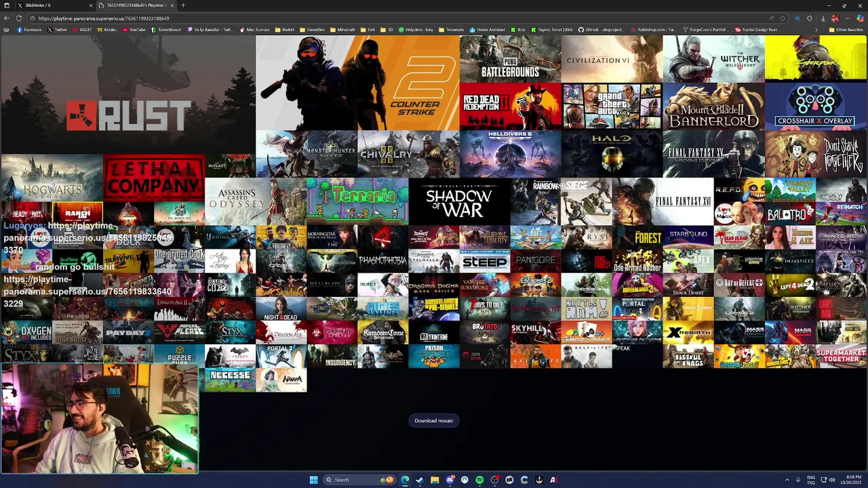Click the Rust game tile
Screen dimensions: 868x488
click(x=128, y=94)
